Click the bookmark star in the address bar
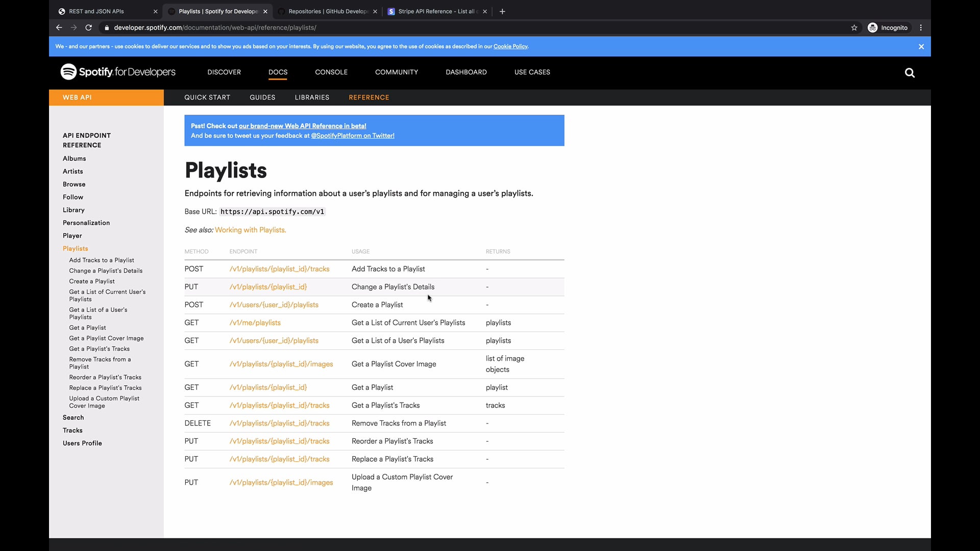Image resolution: width=980 pixels, height=551 pixels. click(x=854, y=28)
